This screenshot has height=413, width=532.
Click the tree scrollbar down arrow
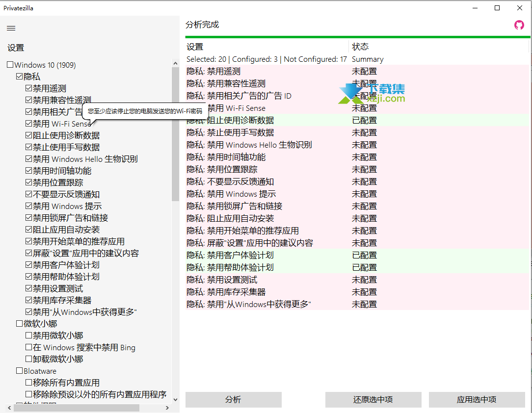(175, 400)
